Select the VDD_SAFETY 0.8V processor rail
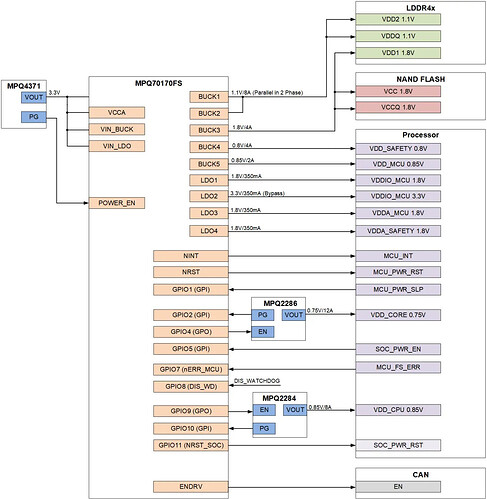487x499 pixels. 398,149
